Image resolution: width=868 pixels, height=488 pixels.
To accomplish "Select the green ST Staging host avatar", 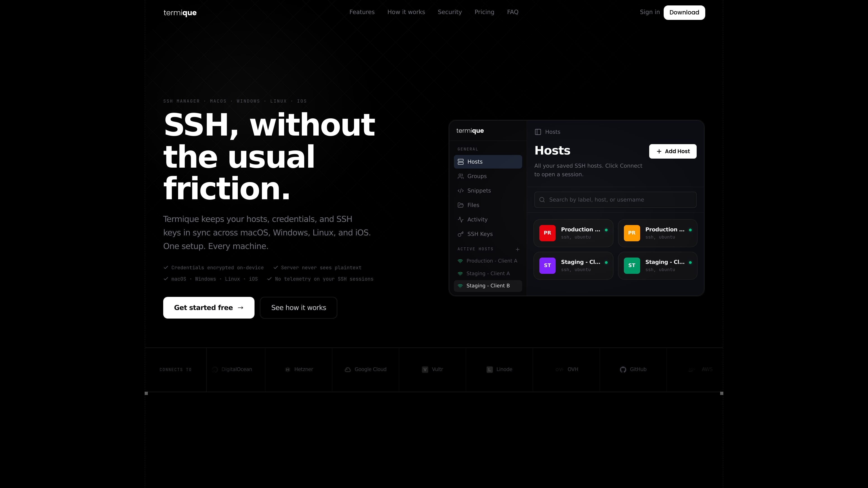I will pyautogui.click(x=632, y=266).
